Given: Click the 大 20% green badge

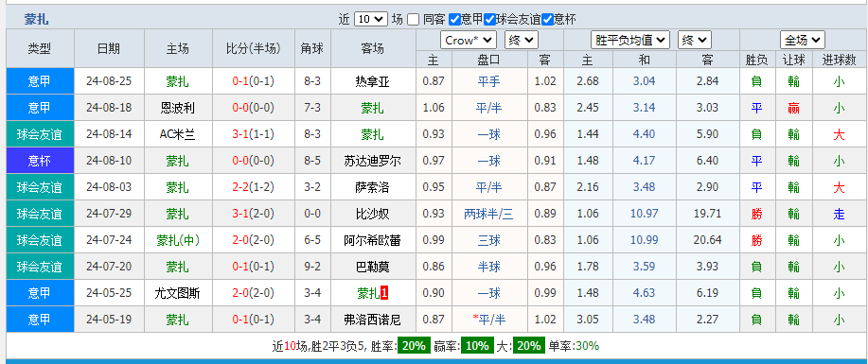Looking at the screenshot, I should point(528,346).
